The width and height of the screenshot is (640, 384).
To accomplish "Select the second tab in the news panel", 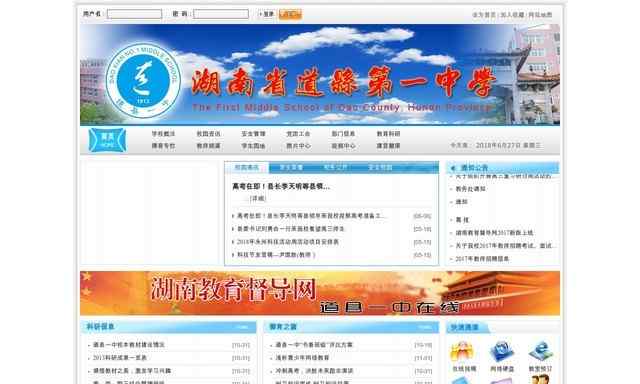I will [x=291, y=167].
